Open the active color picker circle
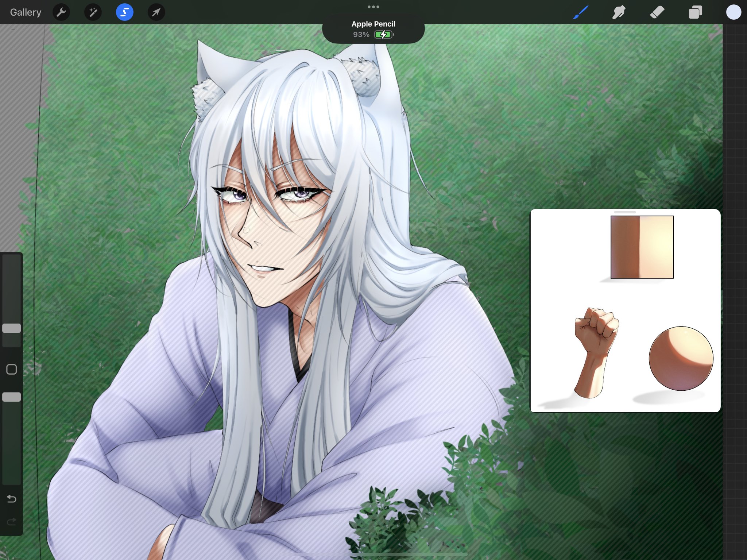This screenshot has height=560, width=747. (734, 12)
